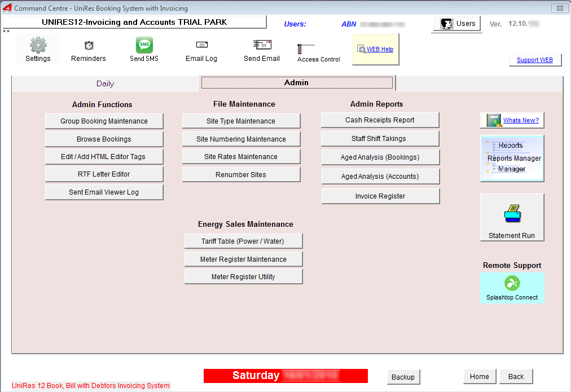This screenshot has width=571, height=392.
Task: Follow the WEB Help link
Action: pos(380,49)
